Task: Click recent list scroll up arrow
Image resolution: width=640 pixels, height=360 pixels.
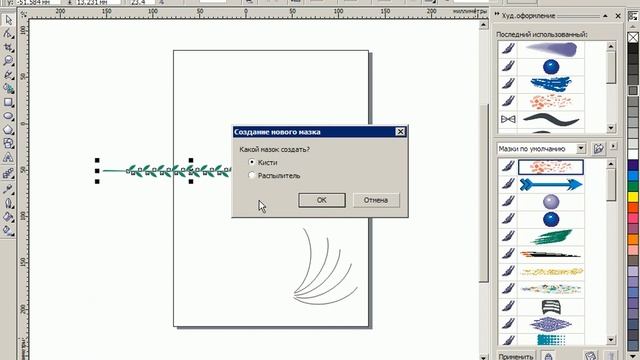Action: click(611, 46)
